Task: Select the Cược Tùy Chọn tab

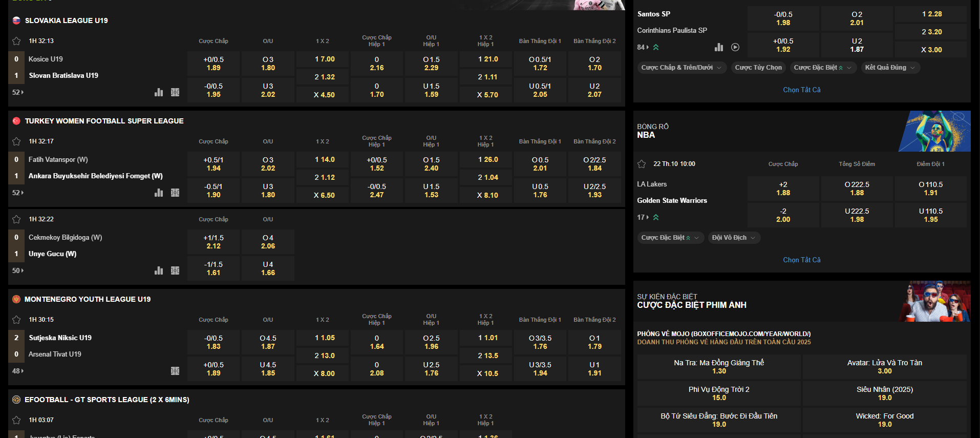Action: (758, 68)
